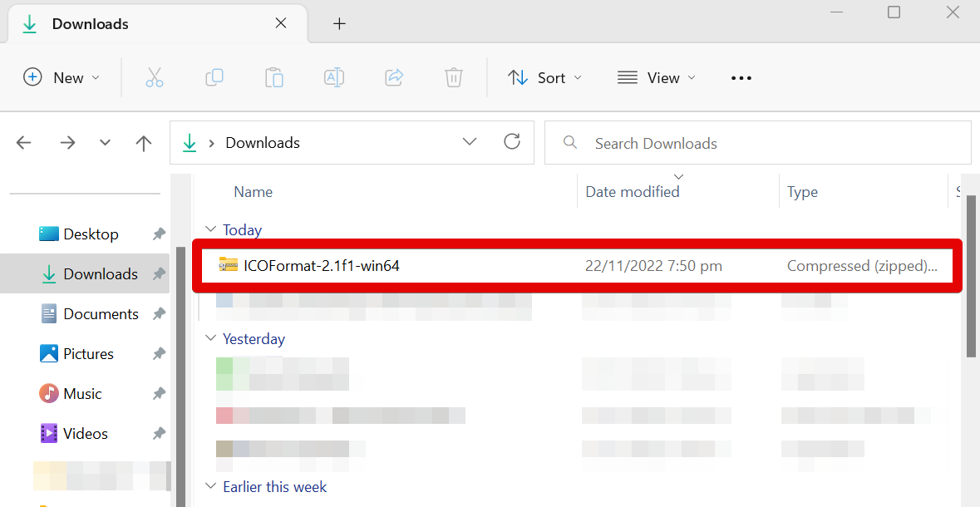Close the Downloads tab
The width and height of the screenshot is (980, 507).
point(281,23)
